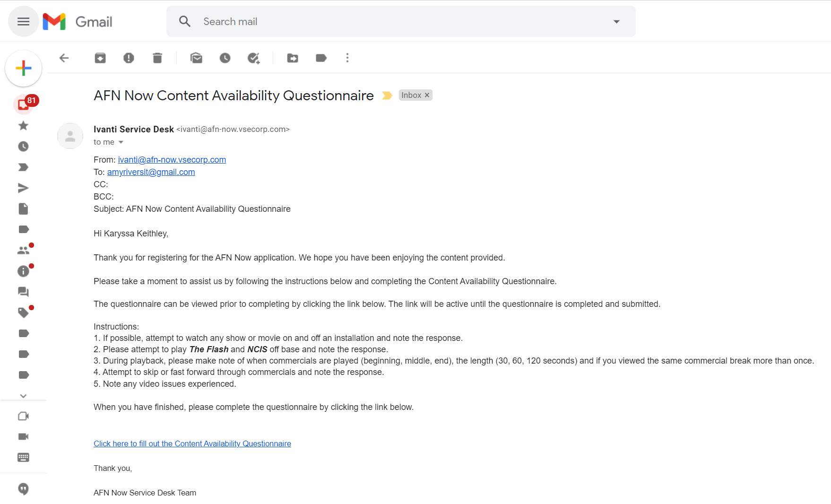This screenshot has height=504, width=831.
Task: Open the Content Availability Questionnaire link
Action: pos(192,443)
